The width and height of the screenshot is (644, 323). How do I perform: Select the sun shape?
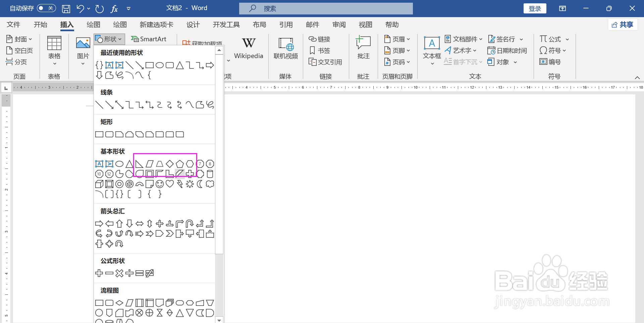pos(190,184)
